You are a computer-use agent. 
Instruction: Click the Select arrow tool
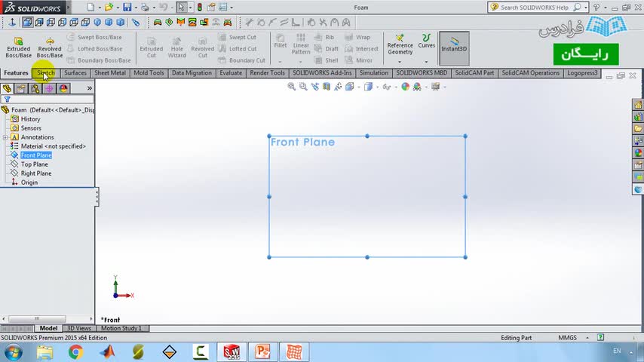tap(181, 8)
